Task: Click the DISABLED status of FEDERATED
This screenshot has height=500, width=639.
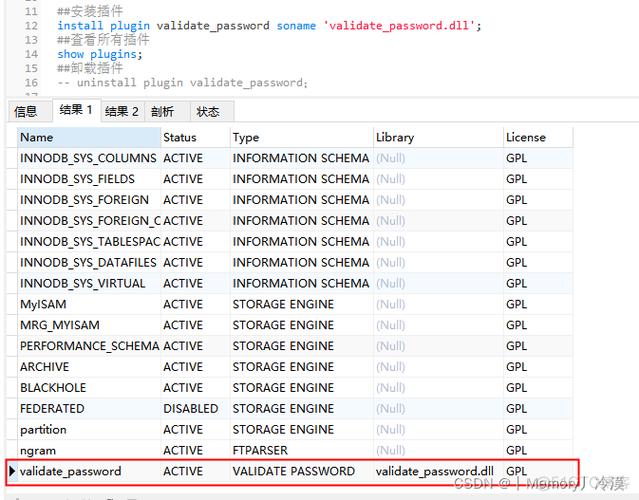Action: (x=195, y=409)
